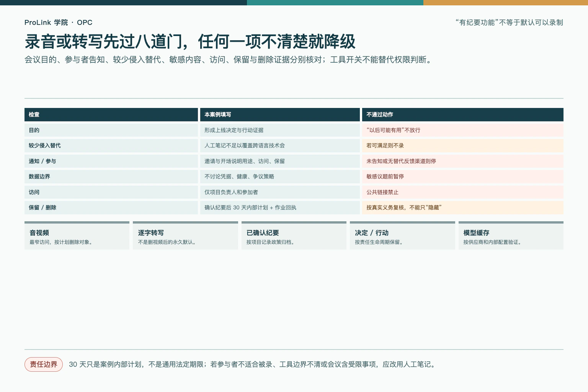The height and width of the screenshot is (392, 588).
Task: Select the 数据边界 row label
Action: click(x=111, y=176)
